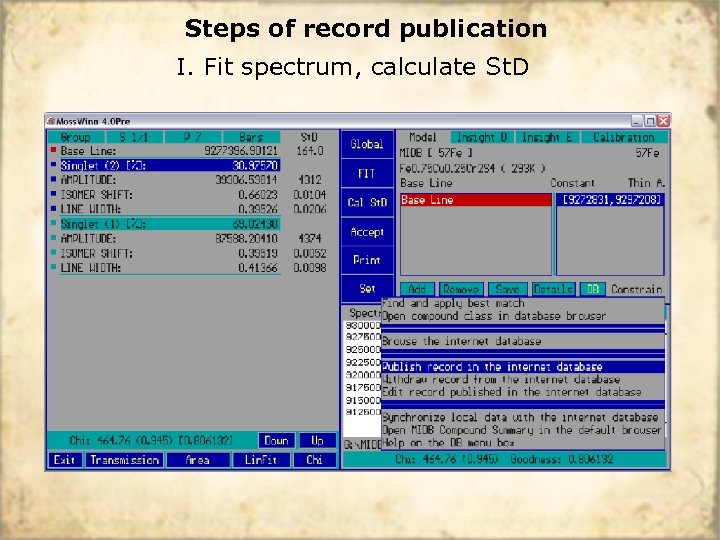
Task: Minimize the MossWinn window
Action: 636,121
